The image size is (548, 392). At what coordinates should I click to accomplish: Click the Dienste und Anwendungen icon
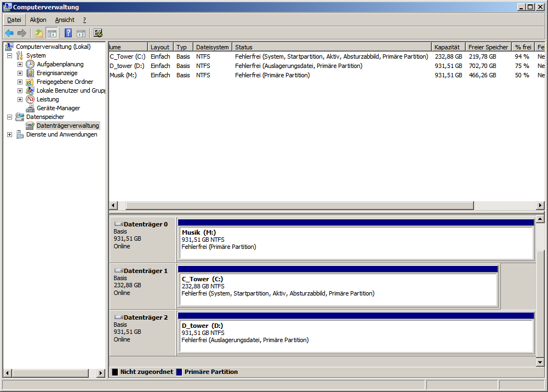click(x=20, y=134)
